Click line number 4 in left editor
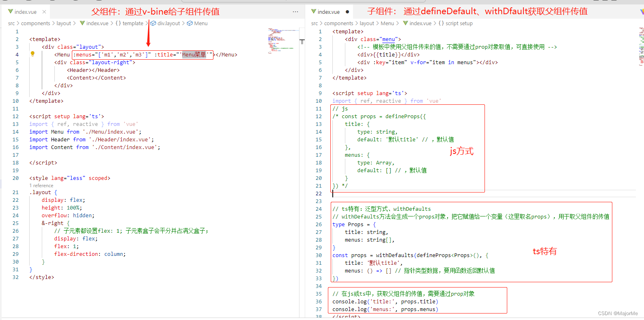Image resolution: width=644 pixels, height=320 pixels. coord(17,55)
